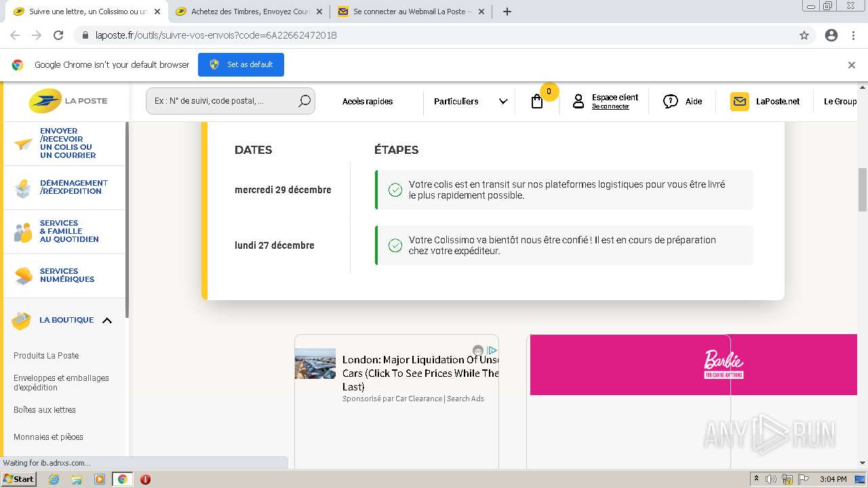Open the Barbie banner advertisement
The width and height of the screenshot is (868, 488).
click(693, 365)
